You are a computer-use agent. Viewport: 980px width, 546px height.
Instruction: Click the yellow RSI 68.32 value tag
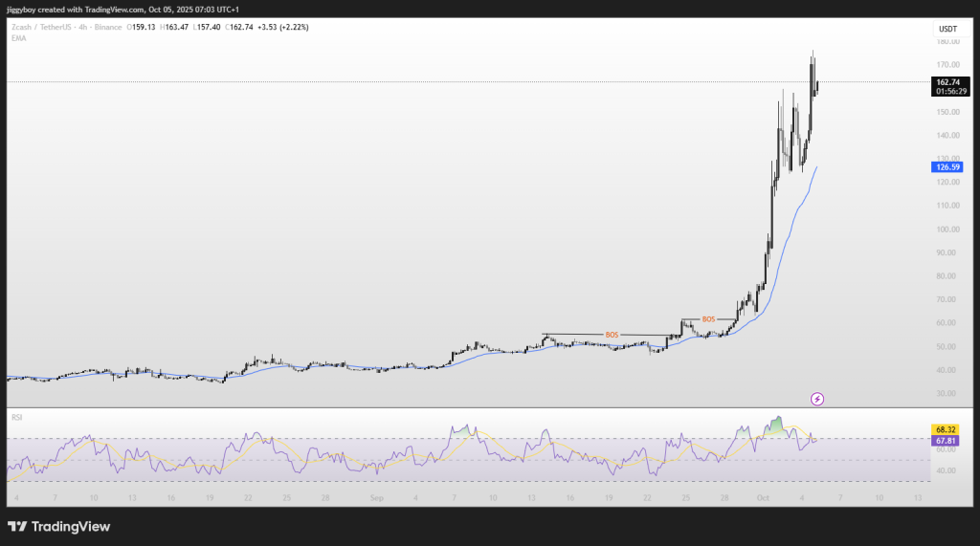pos(947,428)
